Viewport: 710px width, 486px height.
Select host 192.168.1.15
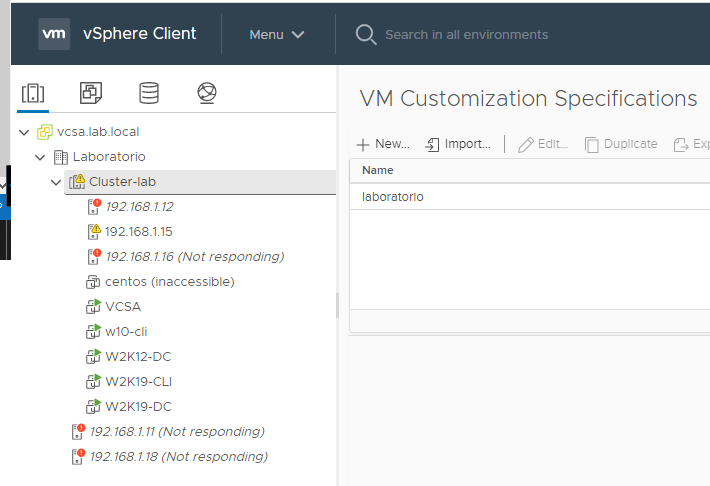pos(139,231)
